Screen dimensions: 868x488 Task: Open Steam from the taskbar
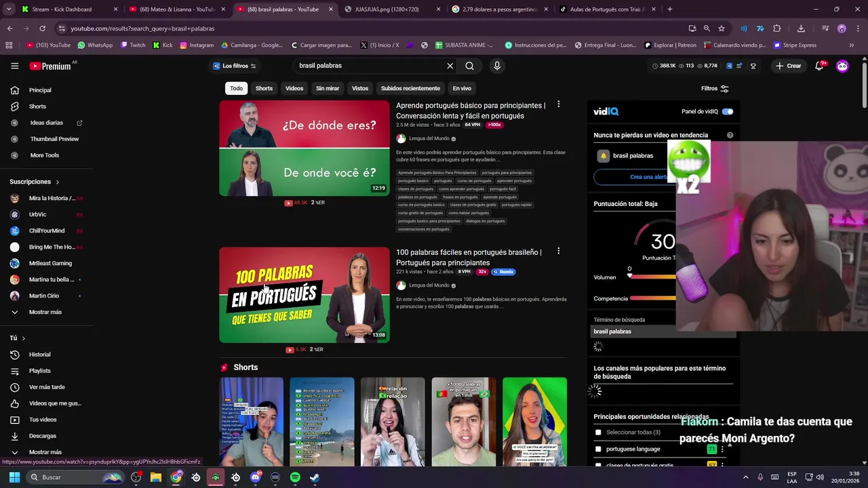tap(315, 477)
